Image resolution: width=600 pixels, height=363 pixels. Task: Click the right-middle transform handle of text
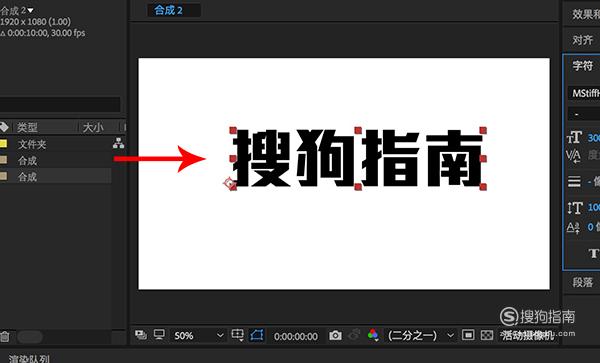pyautogui.click(x=483, y=158)
